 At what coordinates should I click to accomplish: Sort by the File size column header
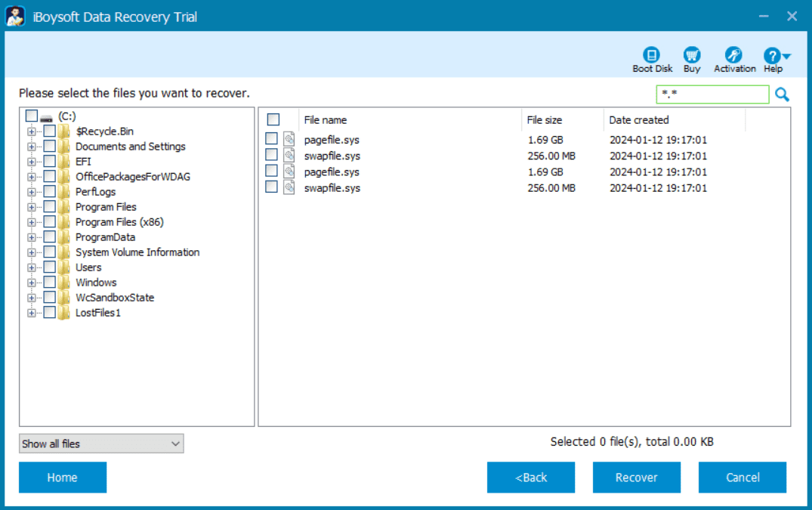(545, 119)
